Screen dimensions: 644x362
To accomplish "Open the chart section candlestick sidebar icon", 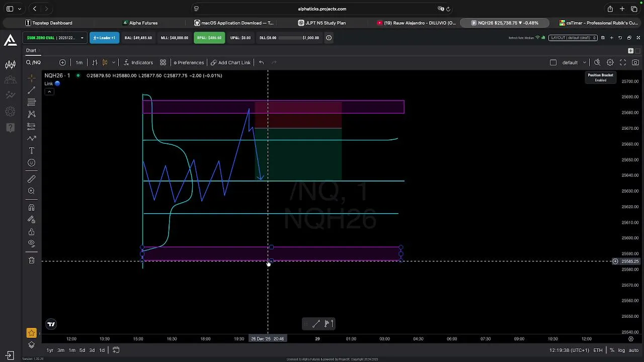I will (x=10, y=64).
